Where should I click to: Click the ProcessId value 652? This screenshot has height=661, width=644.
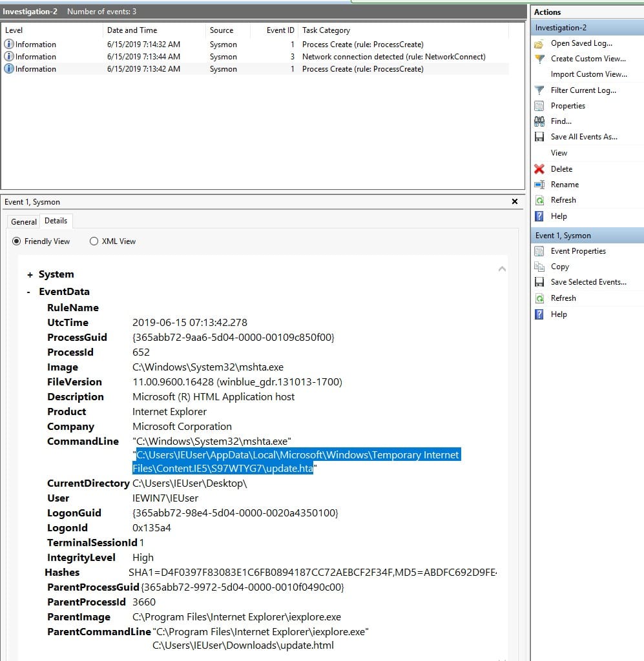pyautogui.click(x=141, y=352)
